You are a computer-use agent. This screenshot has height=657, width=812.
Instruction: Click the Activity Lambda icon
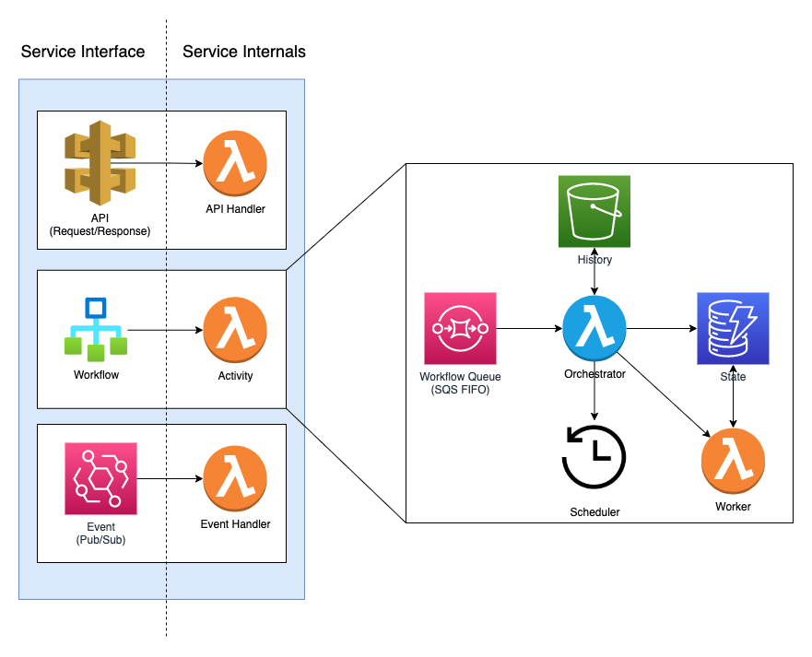coord(235,329)
